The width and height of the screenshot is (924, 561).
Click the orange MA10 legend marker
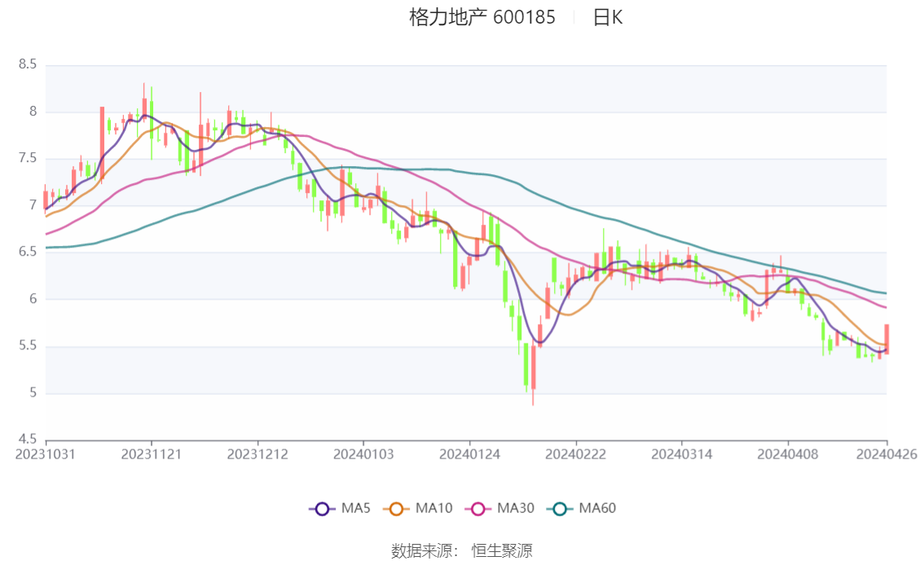click(396, 509)
